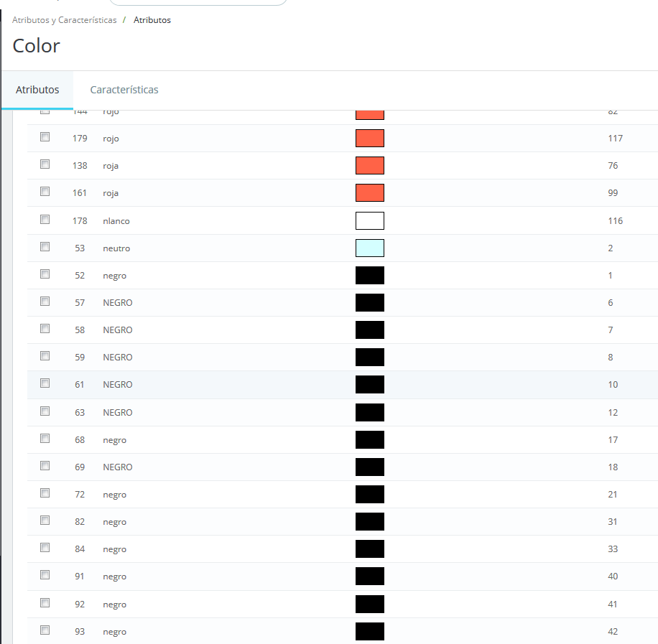Click position value 10 in row 61
The image size is (658, 644).
613,385
